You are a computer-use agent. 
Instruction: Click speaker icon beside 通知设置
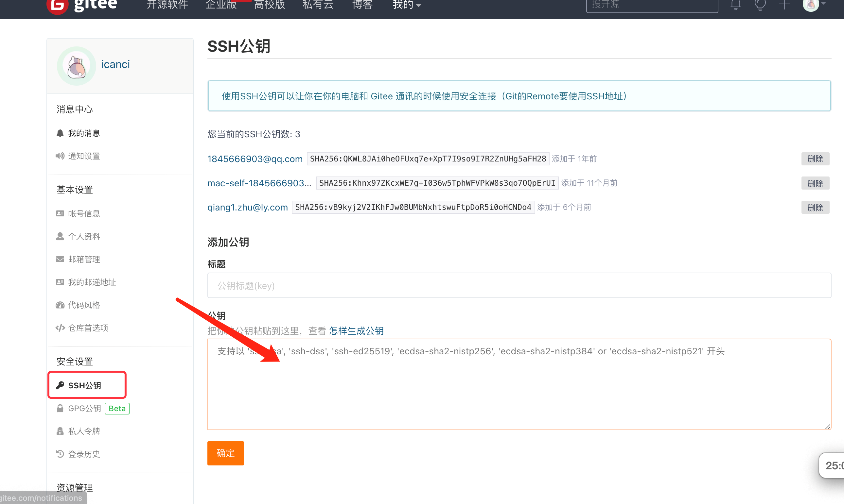click(x=60, y=156)
